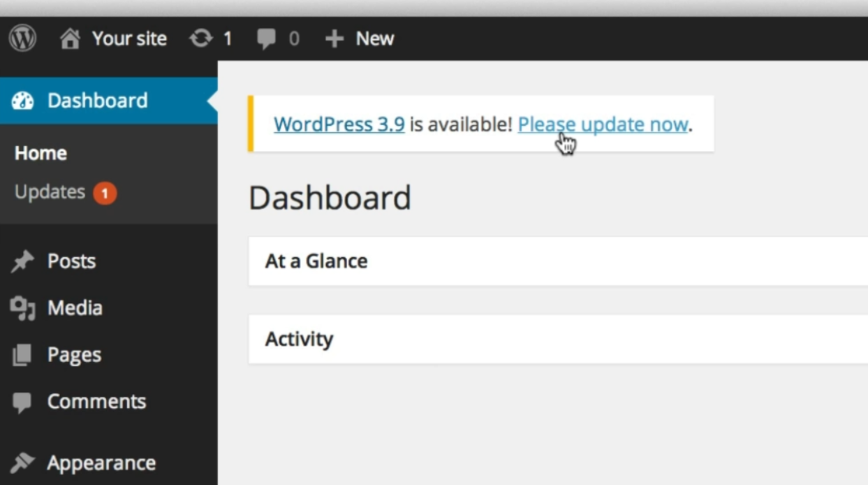Click the comments count 0 in admin bar
The height and width of the screenshot is (485, 868).
(294, 39)
